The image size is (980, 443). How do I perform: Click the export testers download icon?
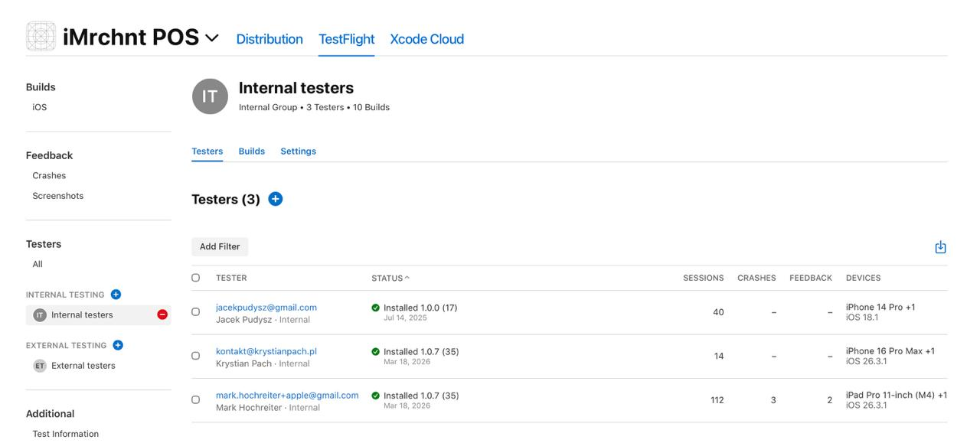pyautogui.click(x=940, y=247)
